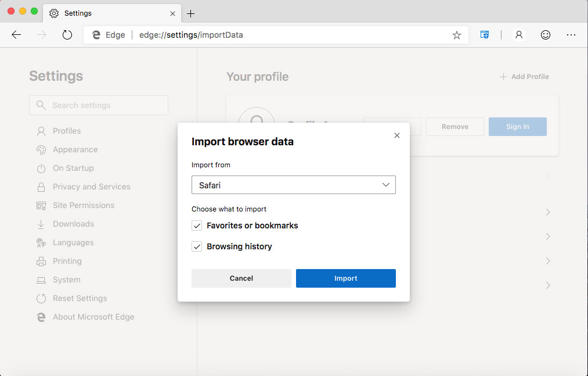Open About Microsoft Edge

pyautogui.click(x=85, y=317)
